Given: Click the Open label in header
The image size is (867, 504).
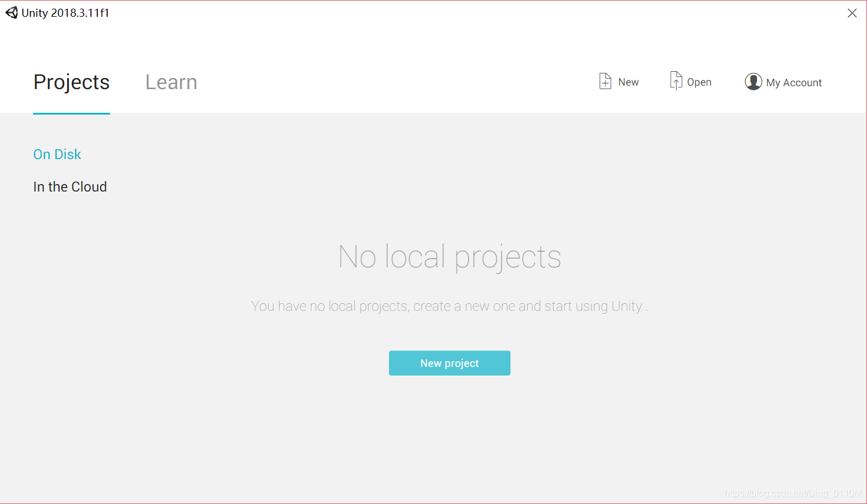Looking at the screenshot, I should click(x=699, y=82).
